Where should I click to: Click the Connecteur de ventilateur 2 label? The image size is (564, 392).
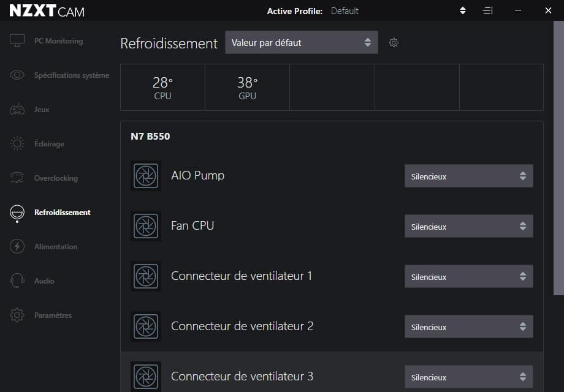tap(242, 326)
